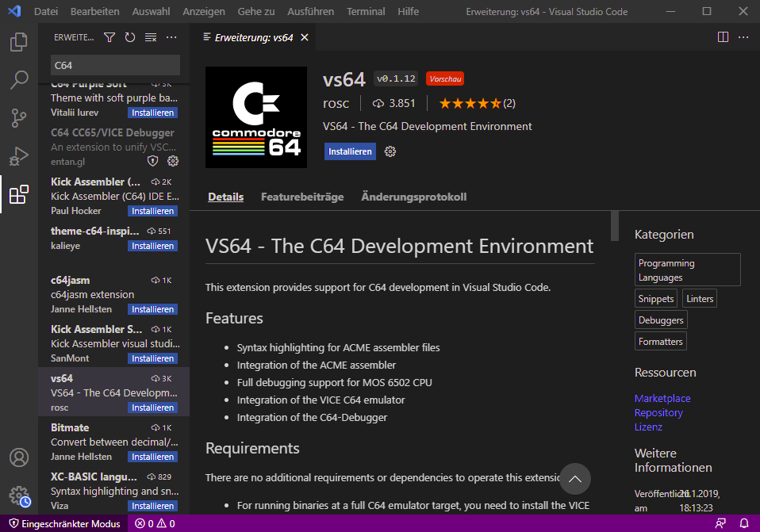
Task: Open extensions sidebar more actions menu
Action: tap(171, 37)
